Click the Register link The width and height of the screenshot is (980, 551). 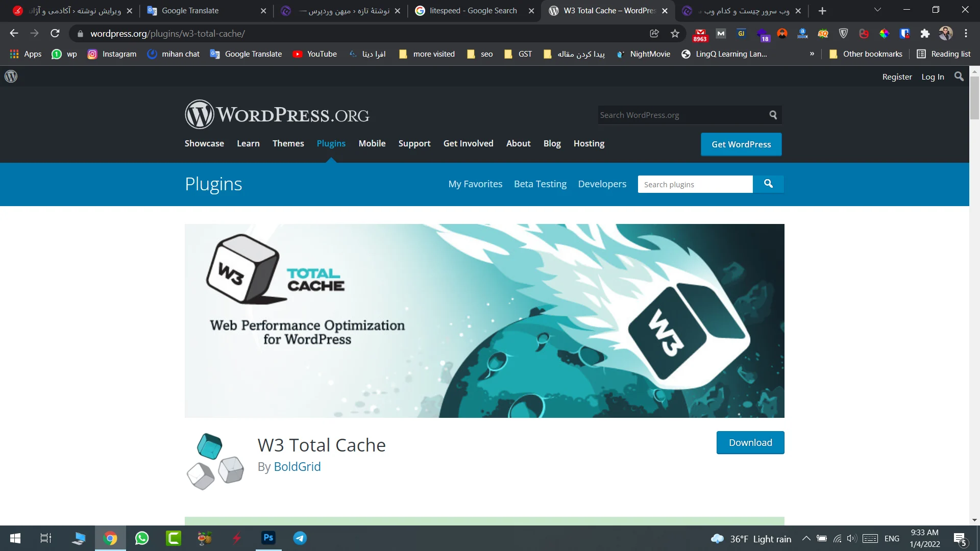tap(897, 77)
